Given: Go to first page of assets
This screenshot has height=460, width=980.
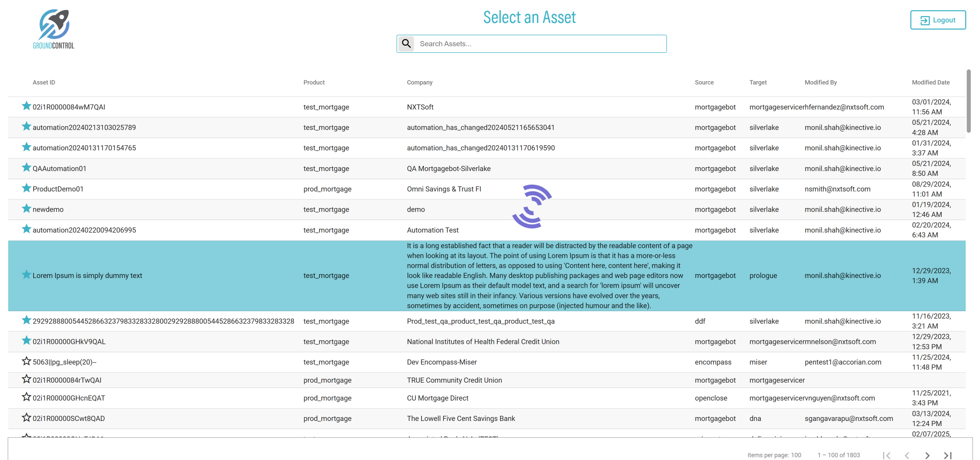Looking at the screenshot, I should 886,455.
